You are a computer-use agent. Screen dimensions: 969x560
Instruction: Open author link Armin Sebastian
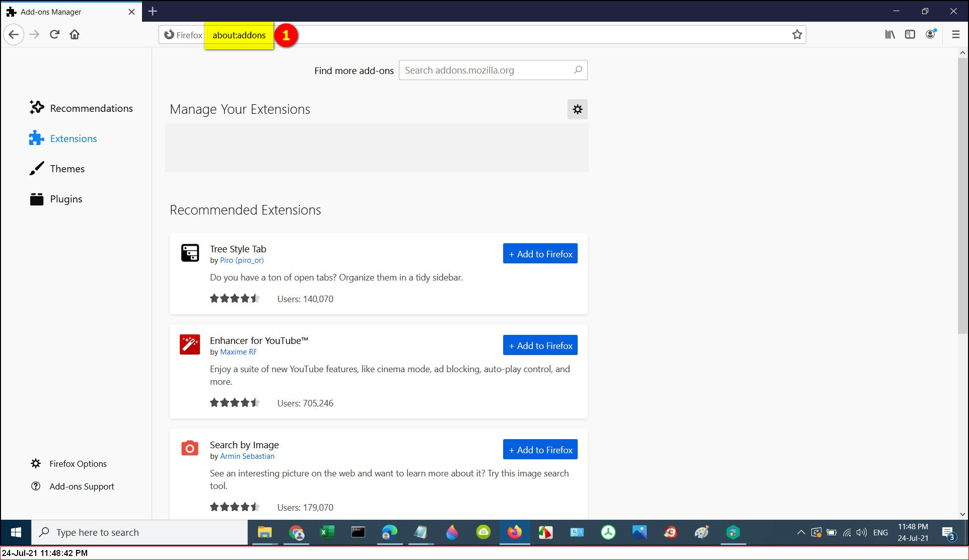tap(247, 456)
